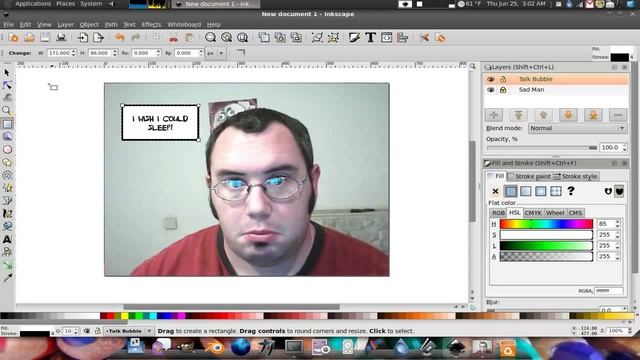Select the Node edit tool
Screen dimensions: 640x360
[x=7, y=85]
